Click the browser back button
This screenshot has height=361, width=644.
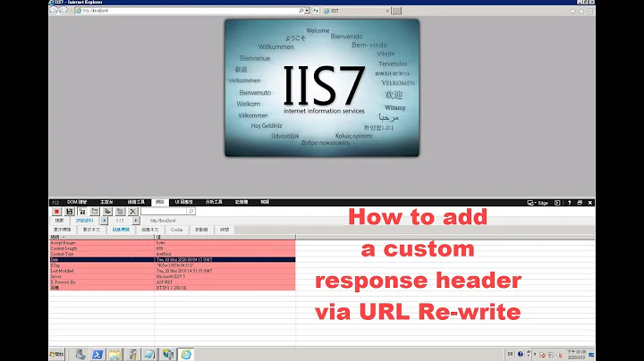pos(54,11)
